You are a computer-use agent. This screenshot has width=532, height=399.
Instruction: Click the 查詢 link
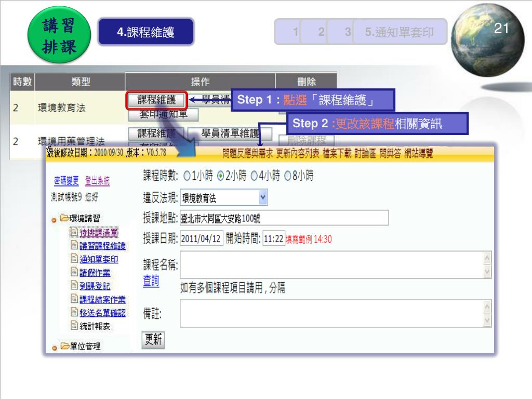(151, 281)
